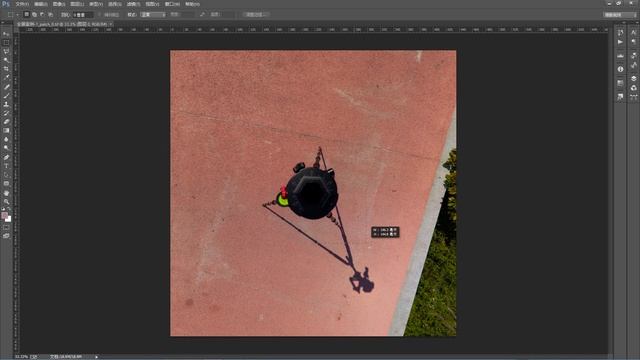Image resolution: width=640 pixels, height=360 pixels.
Task: Open the Actions panel play icon
Action: pyautogui.click(x=620, y=42)
